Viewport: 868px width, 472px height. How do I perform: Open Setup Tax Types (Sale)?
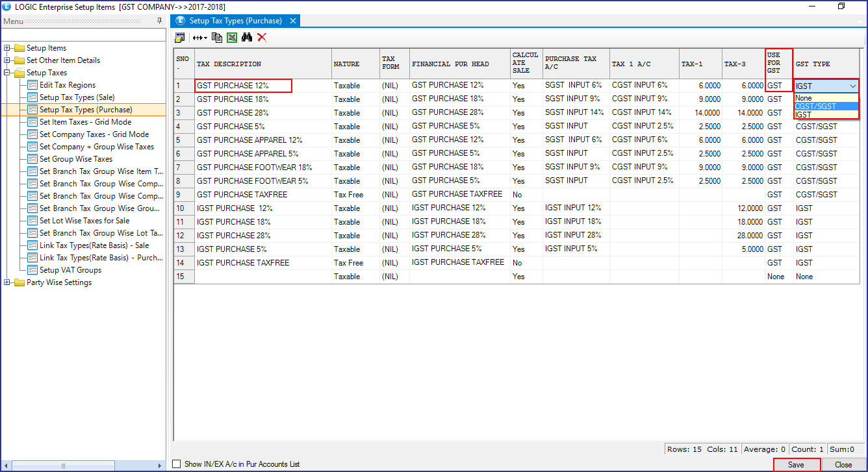click(77, 97)
